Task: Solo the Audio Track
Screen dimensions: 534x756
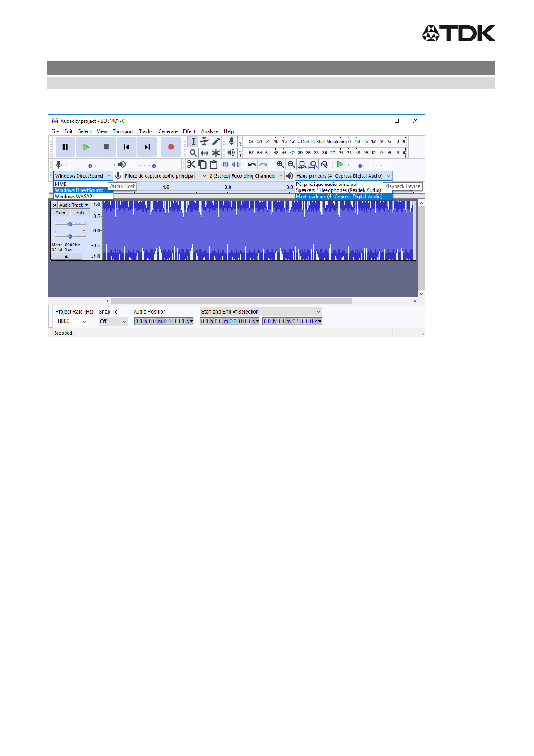Action: click(80, 213)
